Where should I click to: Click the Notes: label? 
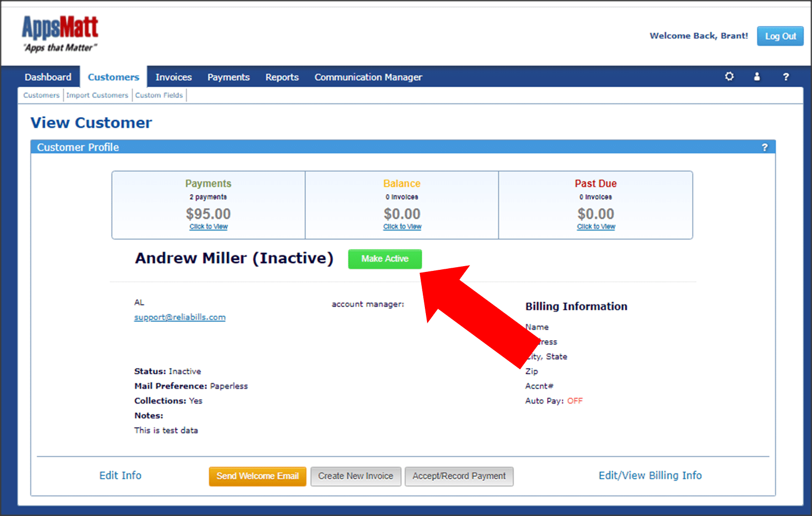coord(149,415)
